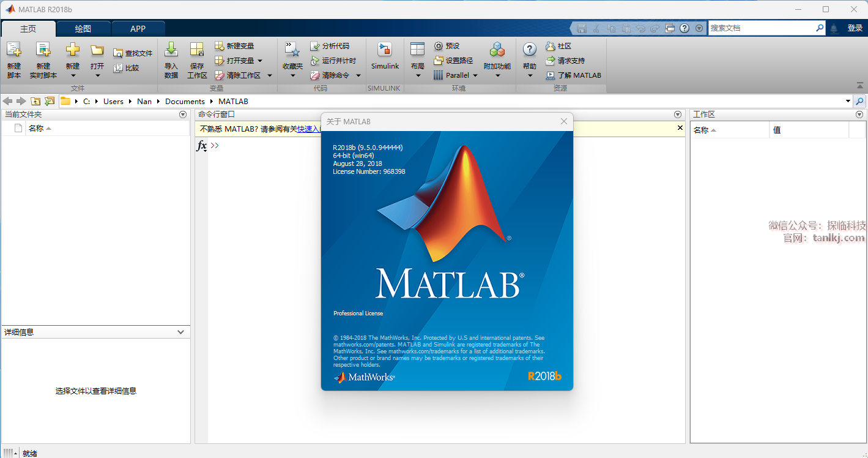Open the Command Window actions menu
Viewport: 868px width, 458px height.
tap(678, 114)
